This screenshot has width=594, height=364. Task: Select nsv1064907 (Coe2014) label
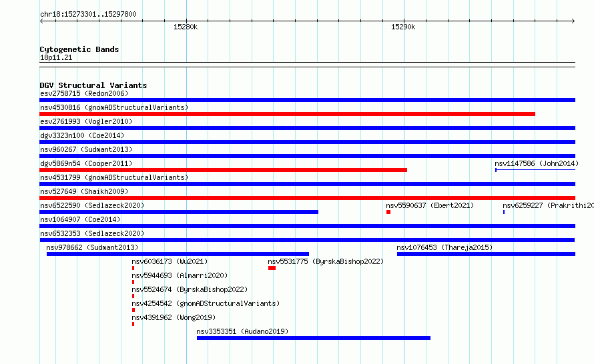click(80, 219)
